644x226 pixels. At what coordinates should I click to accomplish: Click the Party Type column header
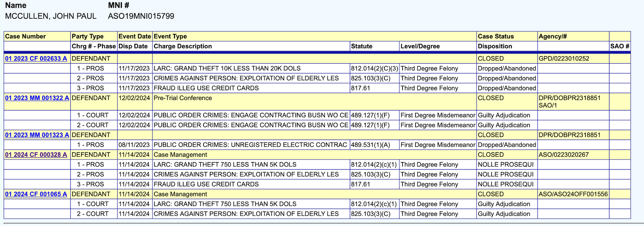click(x=87, y=36)
